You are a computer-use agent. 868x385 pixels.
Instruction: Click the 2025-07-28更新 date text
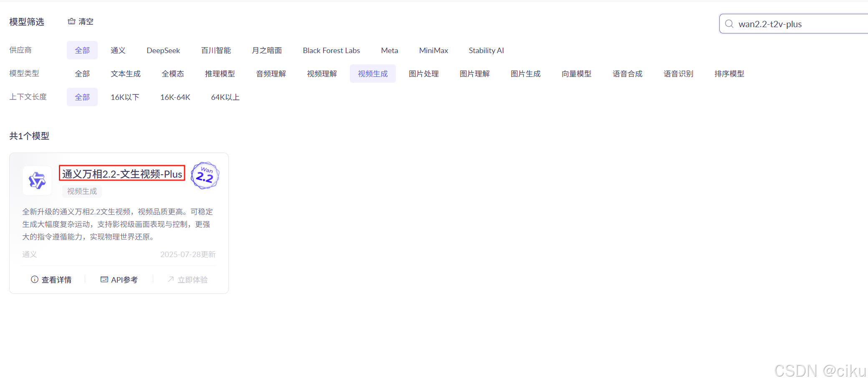tap(188, 254)
